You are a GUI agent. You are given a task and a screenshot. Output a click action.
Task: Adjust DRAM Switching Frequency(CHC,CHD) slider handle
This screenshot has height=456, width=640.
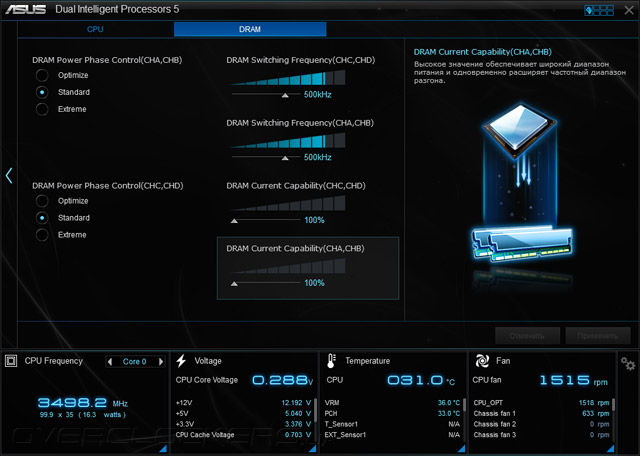tap(285, 95)
